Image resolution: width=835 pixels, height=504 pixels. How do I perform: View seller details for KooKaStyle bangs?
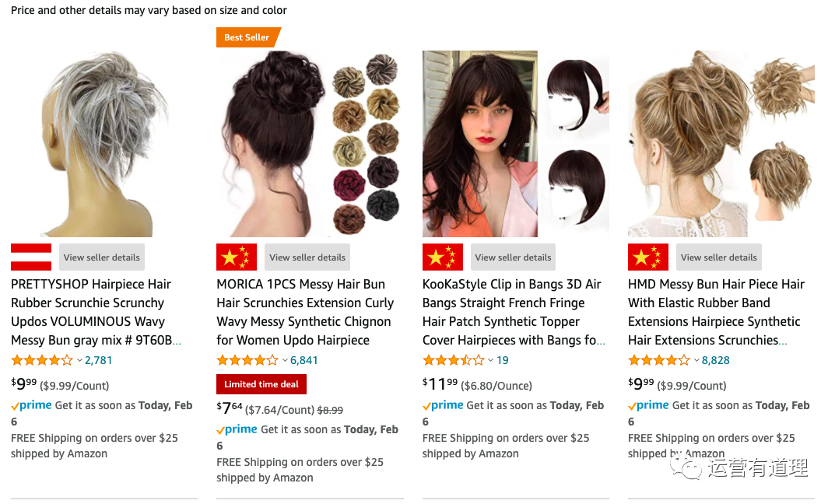[x=513, y=257]
